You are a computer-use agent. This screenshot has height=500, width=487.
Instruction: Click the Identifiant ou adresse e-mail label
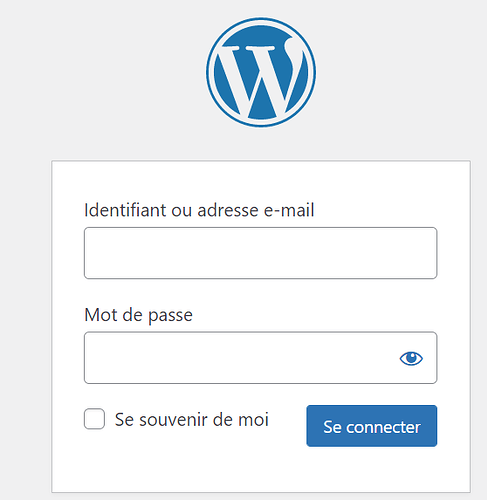pyautogui.click(x=199, y=210)
